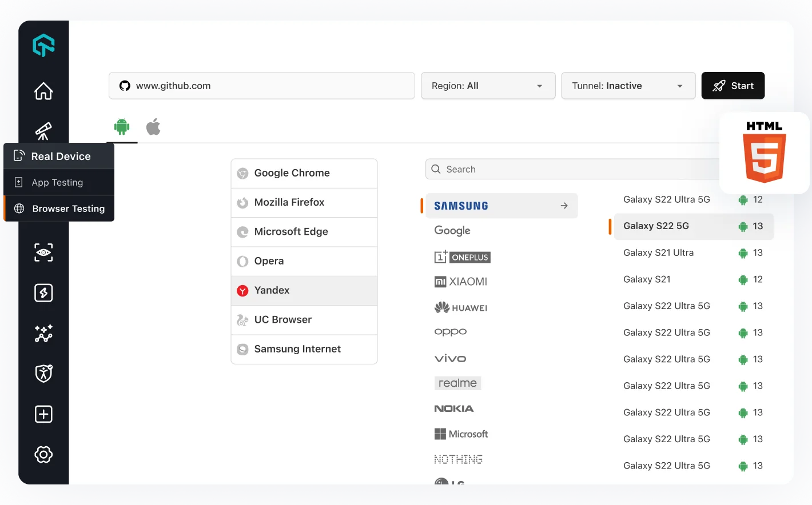Click the telescope Real Device icon
The height and width of the screenshot is (505, 812).
point(43,131)
